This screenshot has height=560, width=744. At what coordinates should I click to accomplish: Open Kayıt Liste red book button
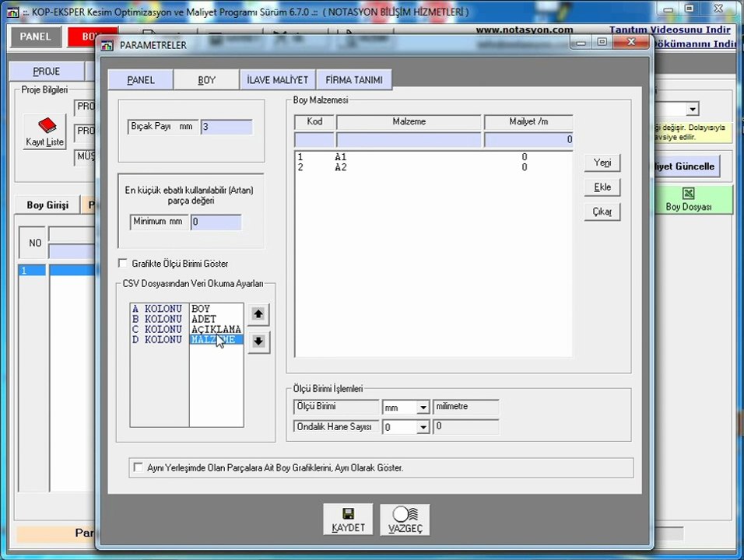point(45,132)
